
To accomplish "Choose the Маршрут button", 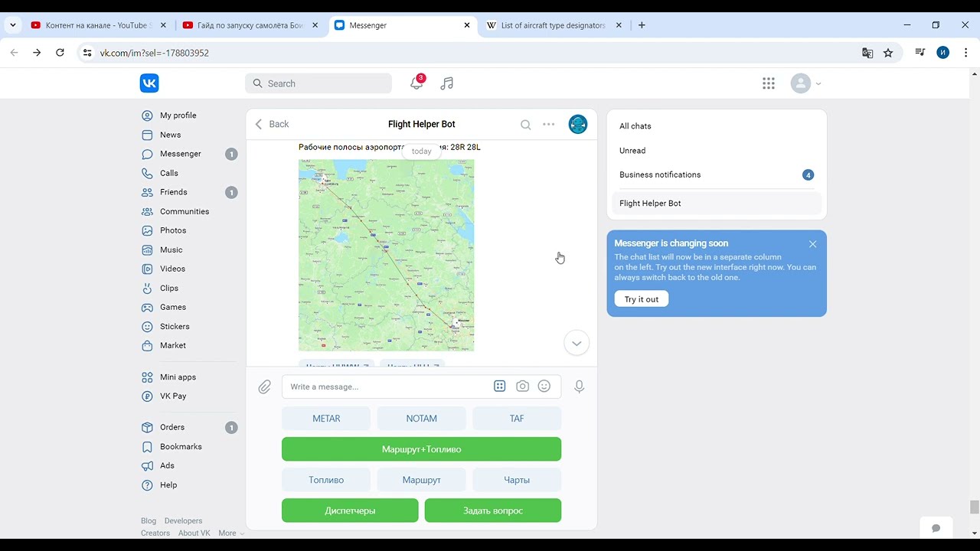I will tap(422, 480).
